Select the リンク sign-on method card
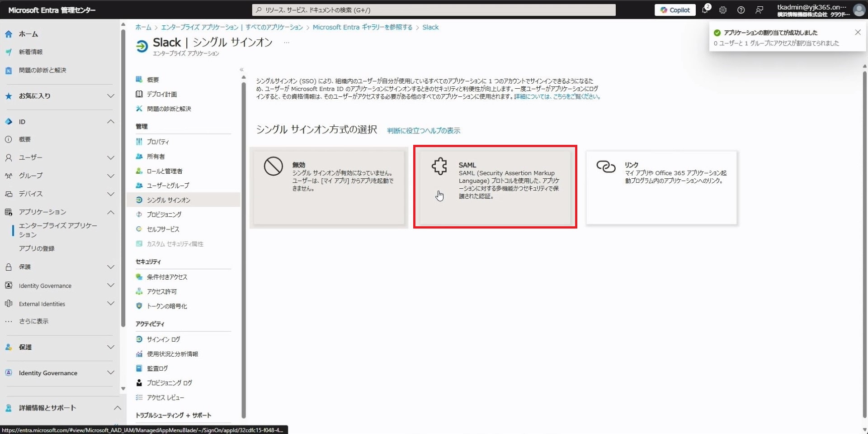This screenshot has height=434, width=868. [x=661, y=188]
